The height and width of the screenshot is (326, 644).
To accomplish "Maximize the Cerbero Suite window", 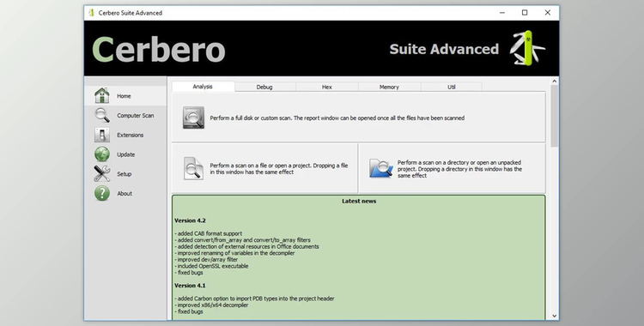I will click(525, 13).
